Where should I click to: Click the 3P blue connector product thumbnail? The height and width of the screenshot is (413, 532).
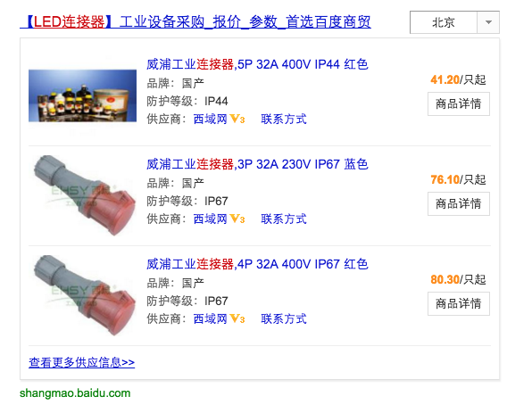pyautogui.click(x=84, y=195)
